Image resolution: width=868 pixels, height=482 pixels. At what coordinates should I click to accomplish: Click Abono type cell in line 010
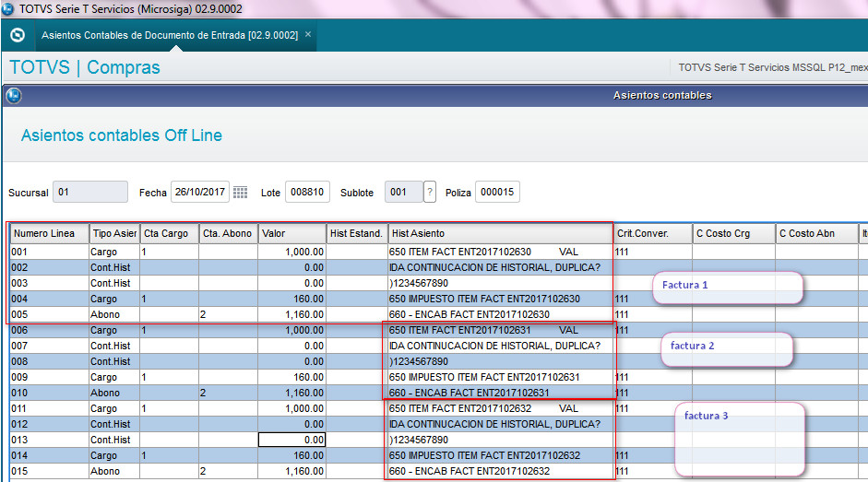(114, 393)
